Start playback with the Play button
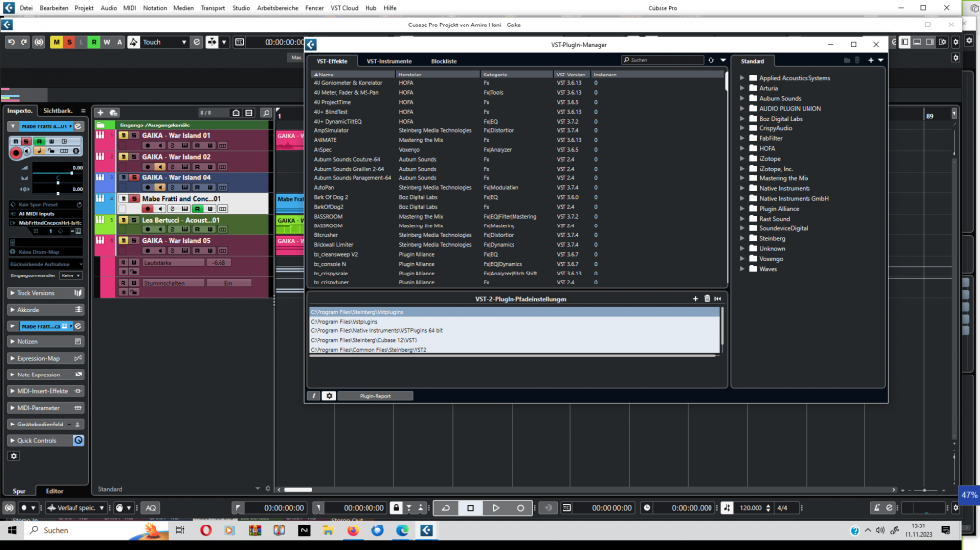 pos(496,508)
